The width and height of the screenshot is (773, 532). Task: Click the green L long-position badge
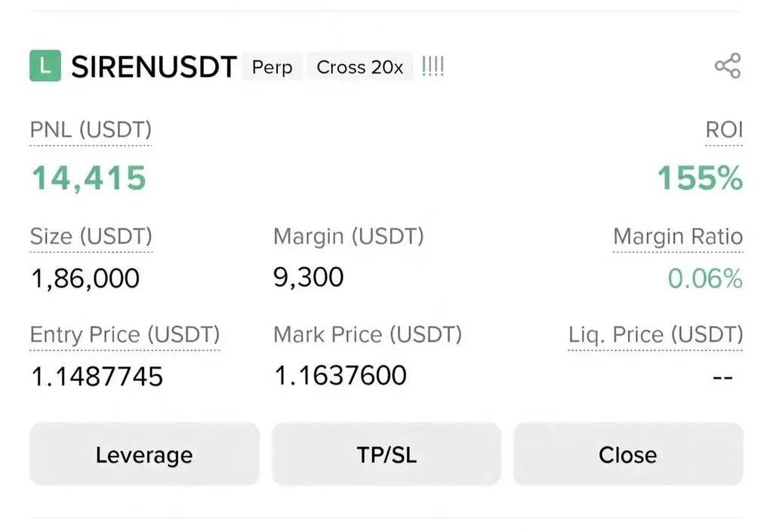pos(45,66)
